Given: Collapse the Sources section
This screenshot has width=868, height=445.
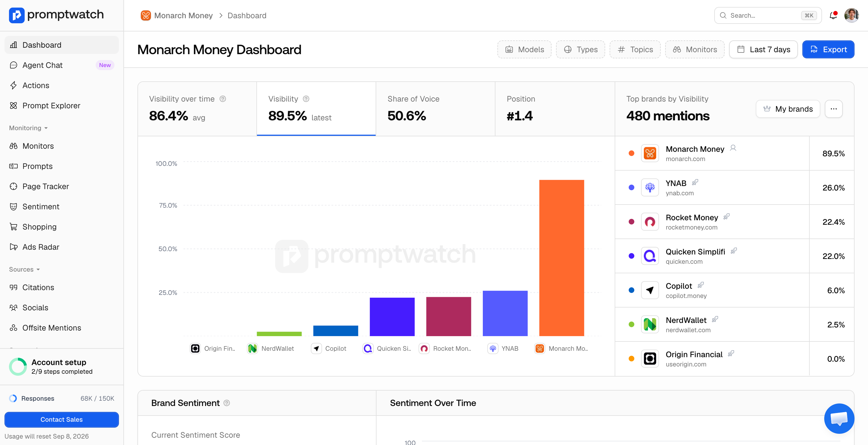Looking at the screenshot, I should (x=25, y=269).
